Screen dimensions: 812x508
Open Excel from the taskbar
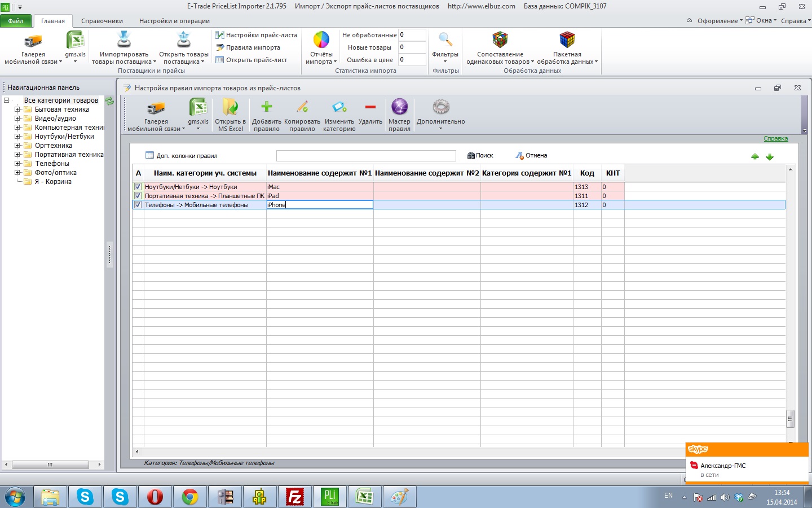coord(364,497)
